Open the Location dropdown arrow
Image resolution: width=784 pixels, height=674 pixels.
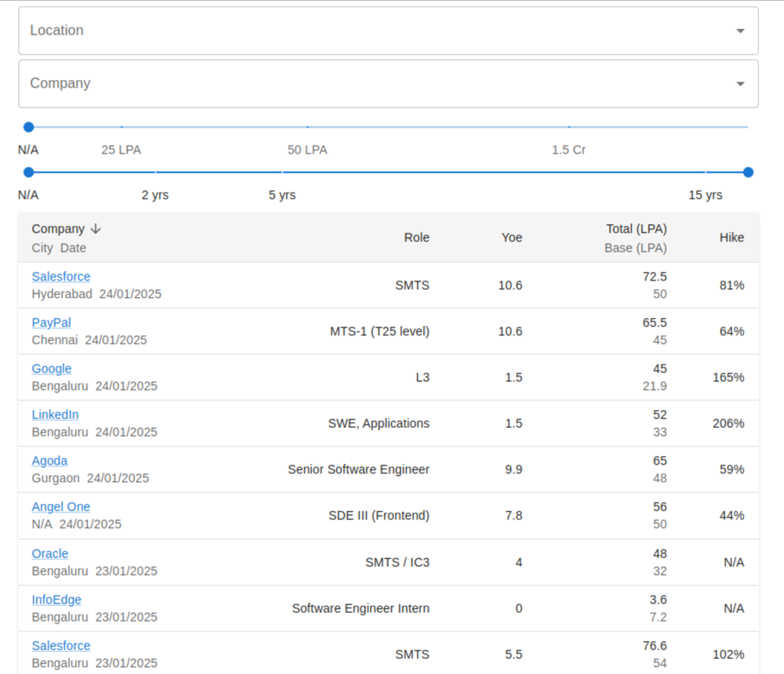click(740, 31)
